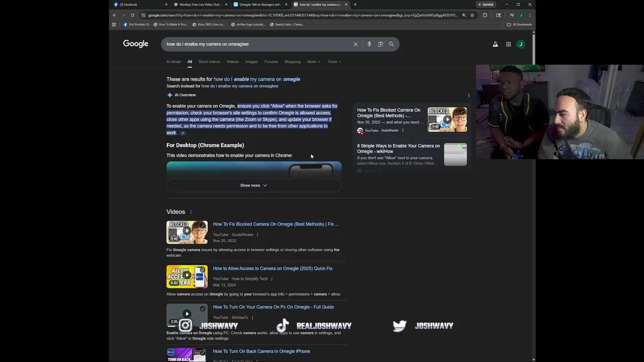Open Chrome three-dot menu
The image size is (644, 362).
530,15
